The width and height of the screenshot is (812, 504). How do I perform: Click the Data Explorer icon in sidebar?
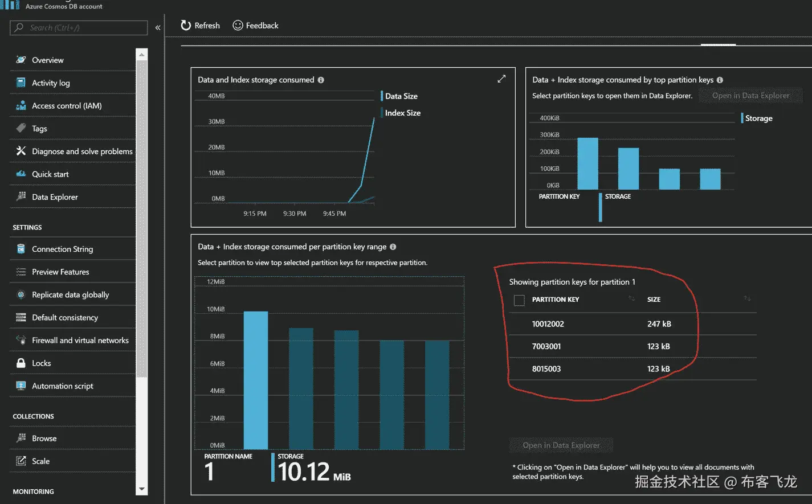(x=21, y=196)
